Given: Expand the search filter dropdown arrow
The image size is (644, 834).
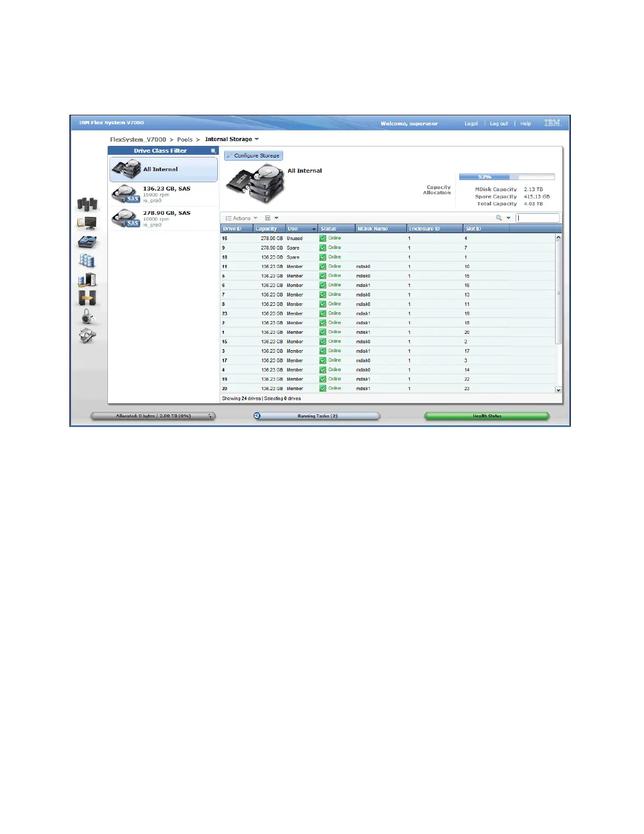Looking at the screenshot, I should [508, 218].
